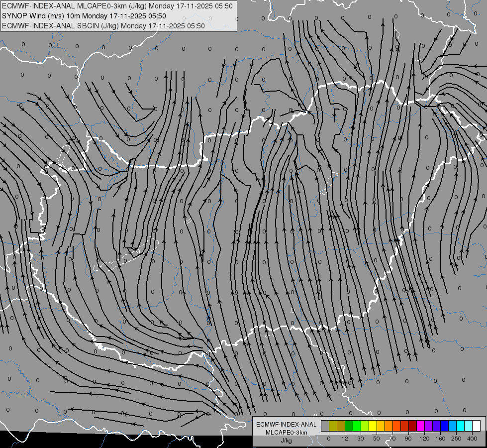Click the MLCAPE0-3km label in the legend
The height and width of the screenshot is (448, 487).
coord(287,433)
